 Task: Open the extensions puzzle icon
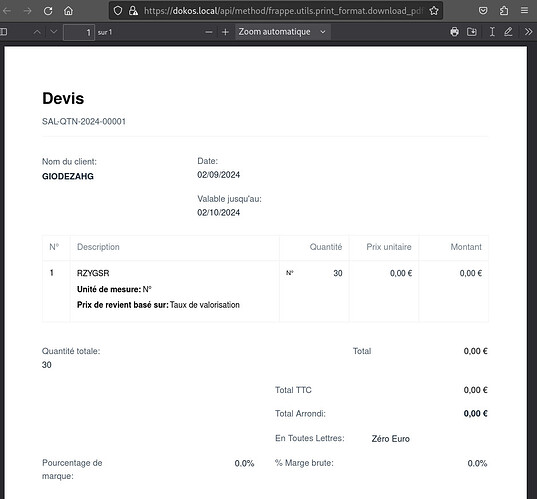point(504,11)
